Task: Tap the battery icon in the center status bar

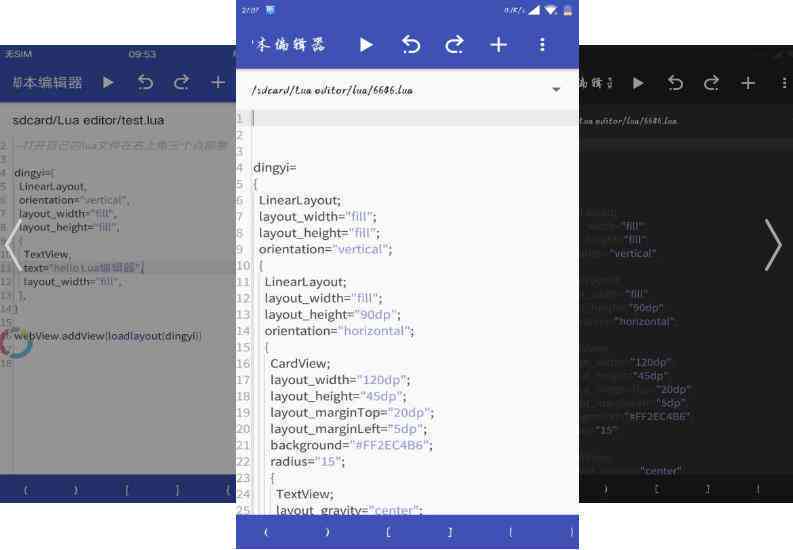Action: (x=568, y=10)
